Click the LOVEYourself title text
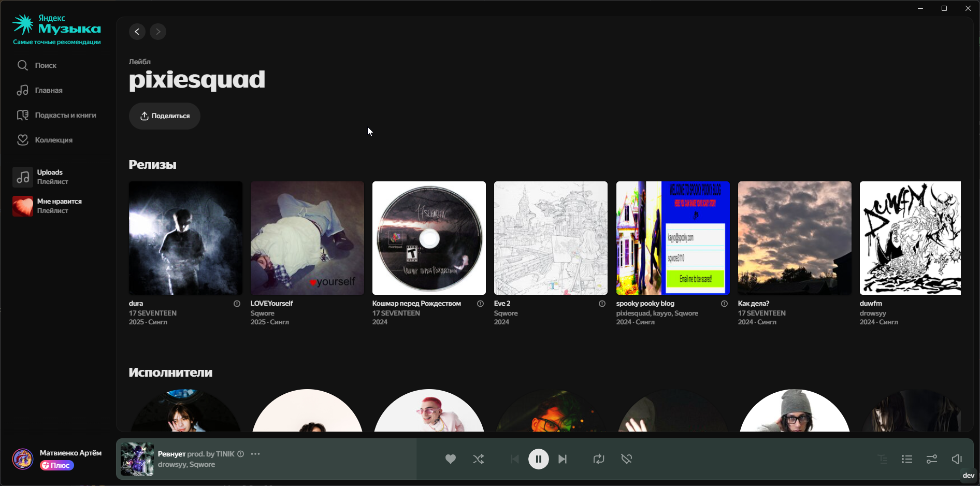Screen dimensions: 980x486 272,304
